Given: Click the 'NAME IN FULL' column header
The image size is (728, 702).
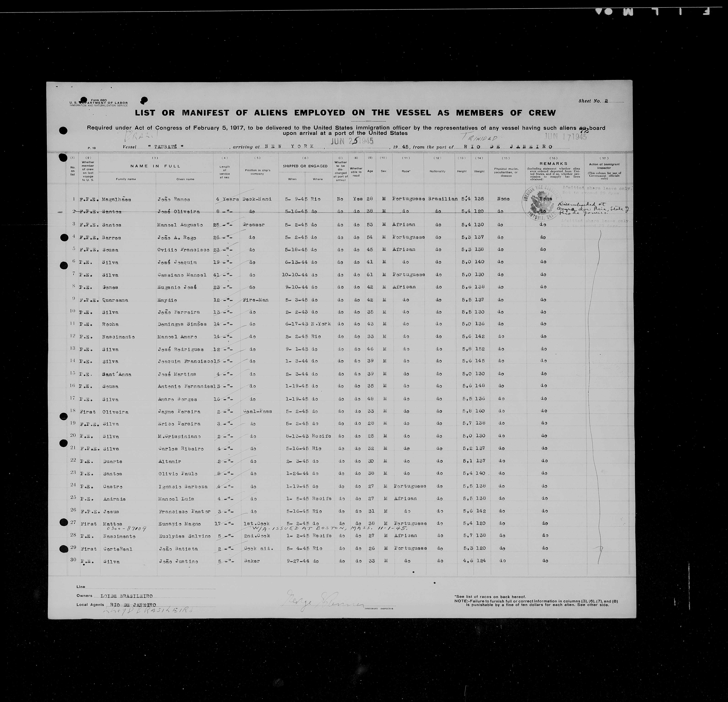Looking at the screenshot, I should (x=156, y=166).
